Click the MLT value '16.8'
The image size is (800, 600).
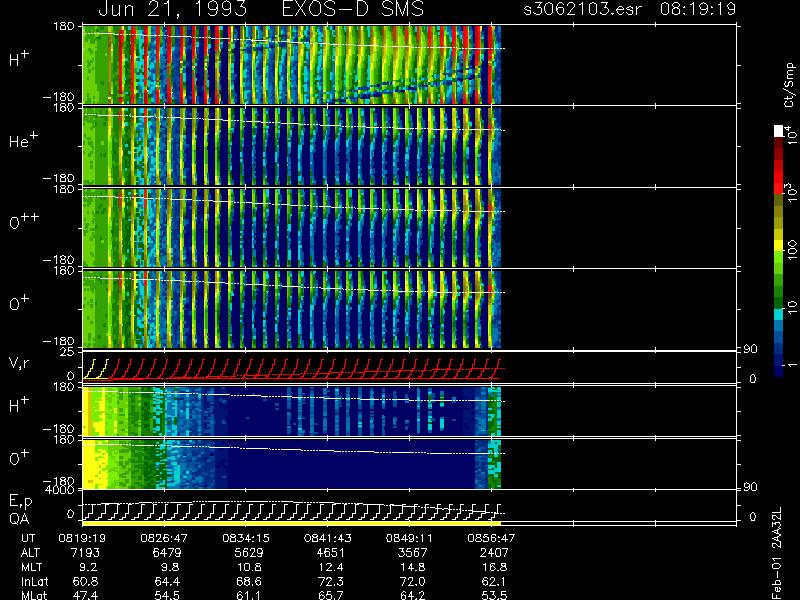(495, 567)
